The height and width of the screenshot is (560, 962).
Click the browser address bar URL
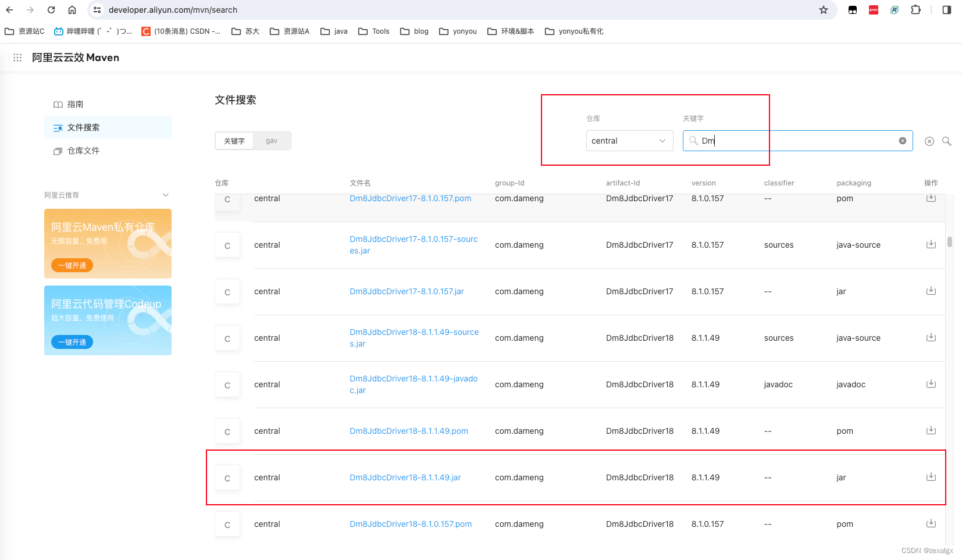point(173,10)
